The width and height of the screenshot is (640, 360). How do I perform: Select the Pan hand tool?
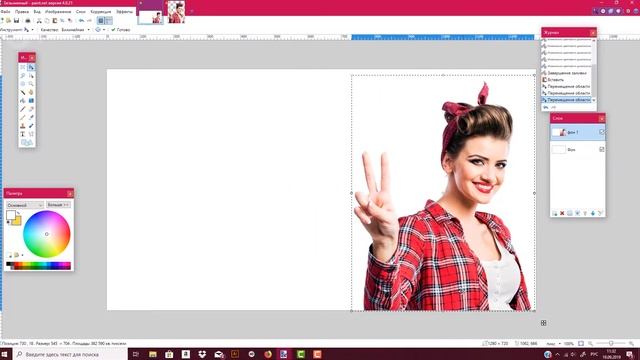click(x=31, y=92)
